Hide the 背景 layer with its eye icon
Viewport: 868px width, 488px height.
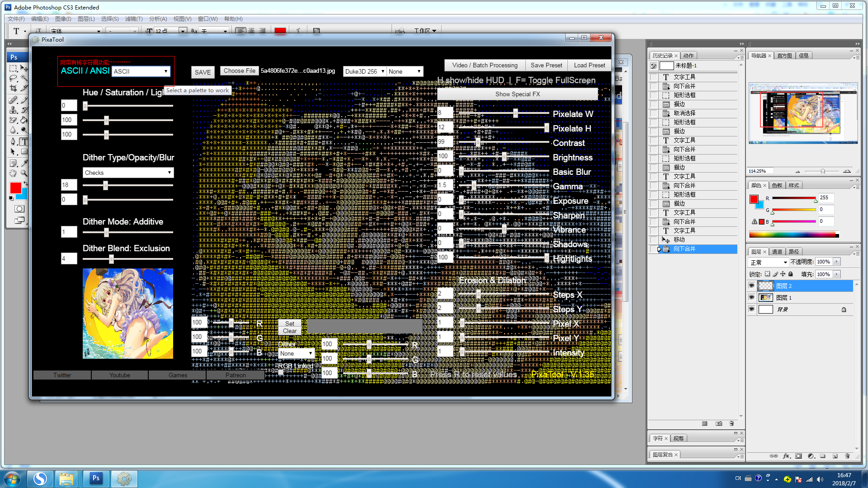tap(751, 309)
